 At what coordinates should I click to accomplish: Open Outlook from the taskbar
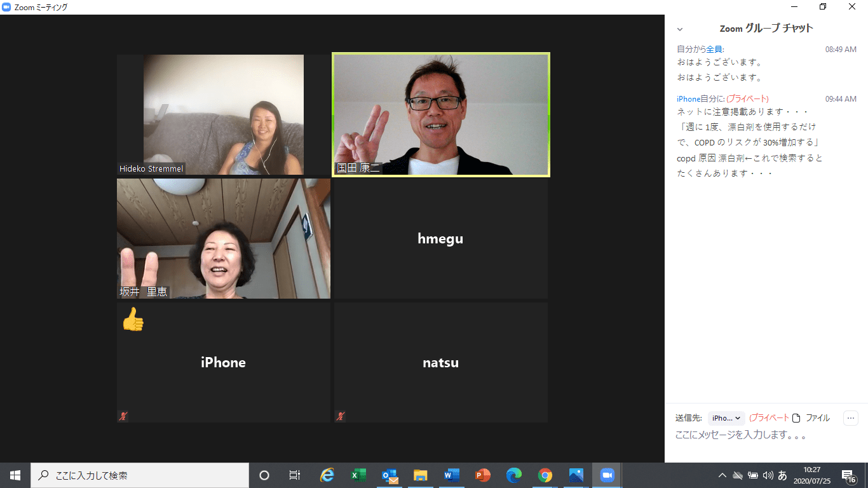pos(390,475)
